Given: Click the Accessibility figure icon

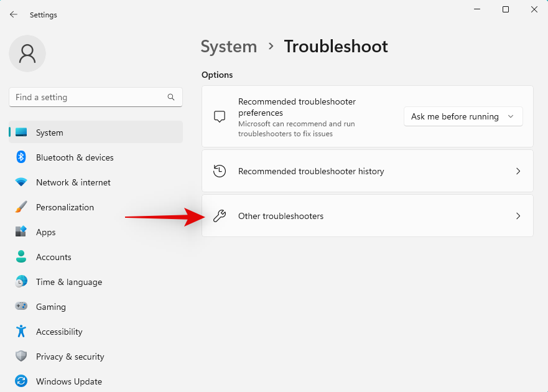Looking at the screenshot, I should pyautogui.click(x=21, y=331).
